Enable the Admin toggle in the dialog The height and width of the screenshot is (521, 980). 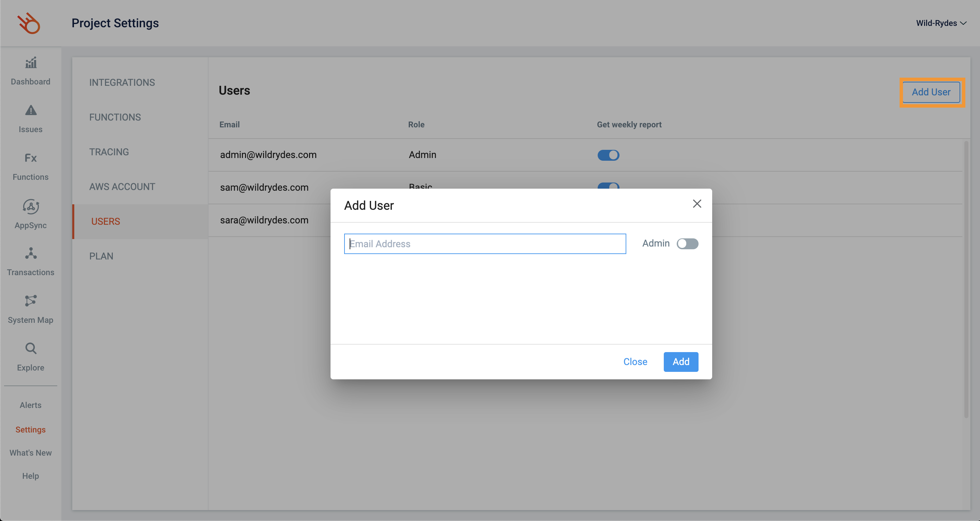click(x=687, y=244)
